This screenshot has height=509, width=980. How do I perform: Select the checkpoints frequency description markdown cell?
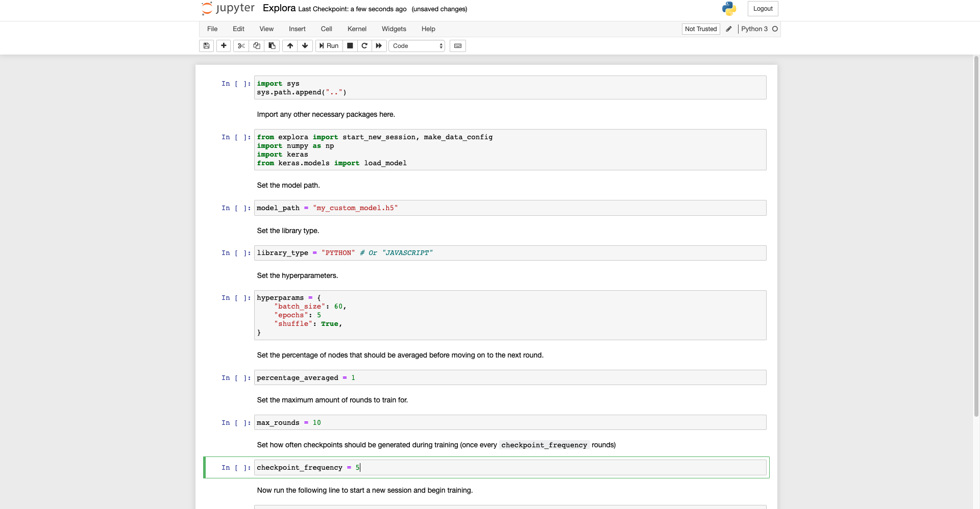[x=436, y=445]
